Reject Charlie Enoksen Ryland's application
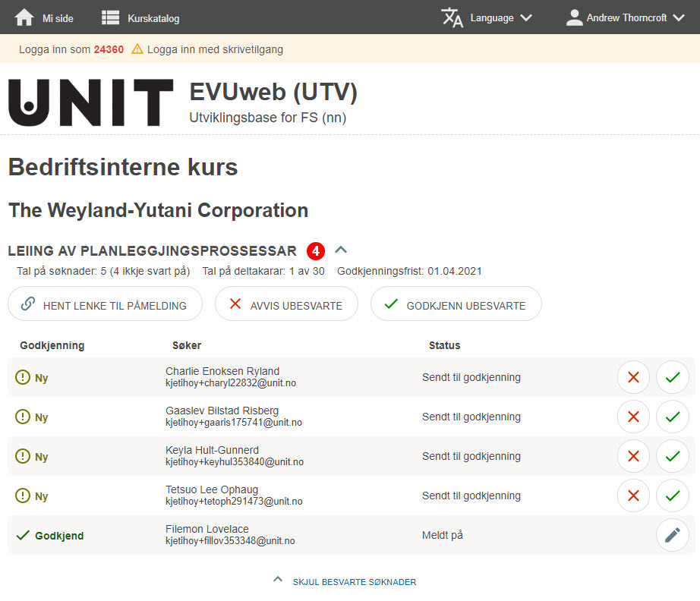Viewport: 700px width, 601px height. coord(633,377)
